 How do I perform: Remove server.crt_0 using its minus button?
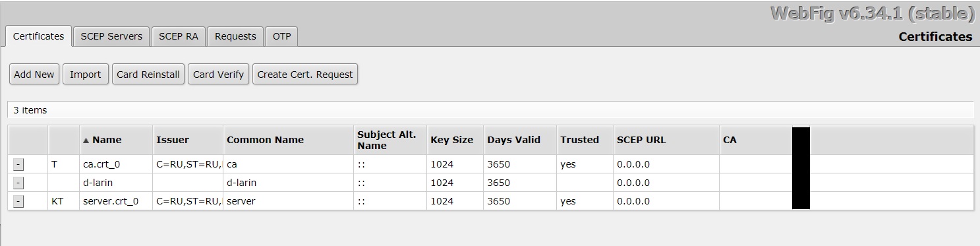pos(18,201)
